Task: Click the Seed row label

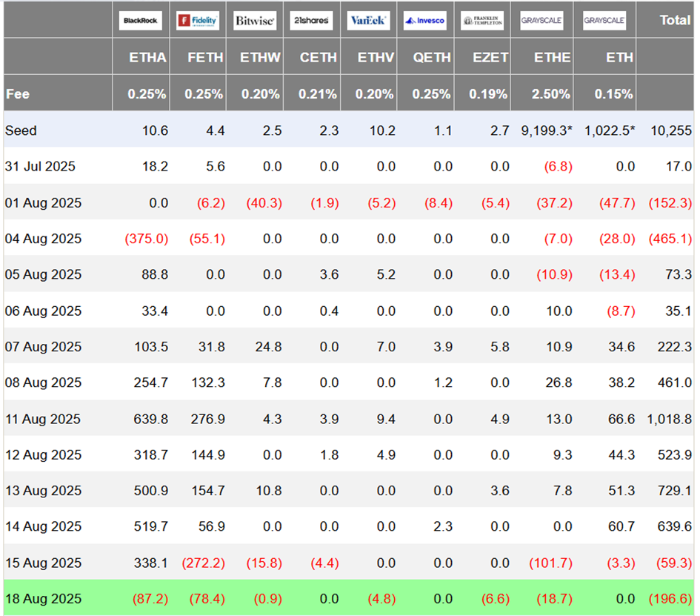Action: [x=21, y=130]
